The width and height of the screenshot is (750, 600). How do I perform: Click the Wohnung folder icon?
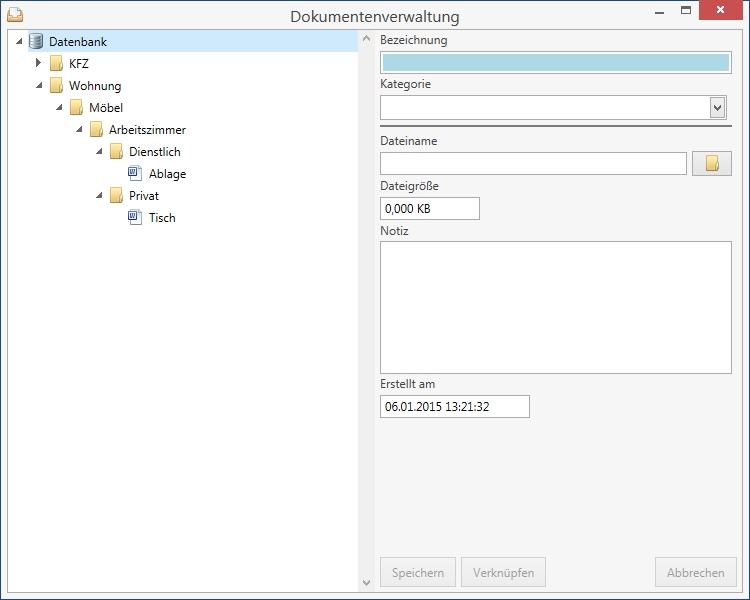[56, 85]
